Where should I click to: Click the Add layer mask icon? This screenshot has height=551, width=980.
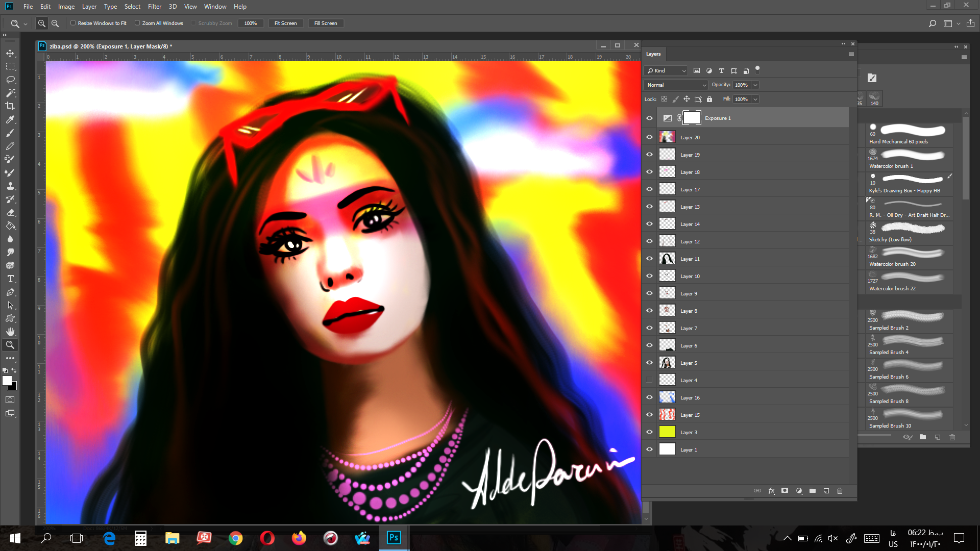tap(785, 491)
